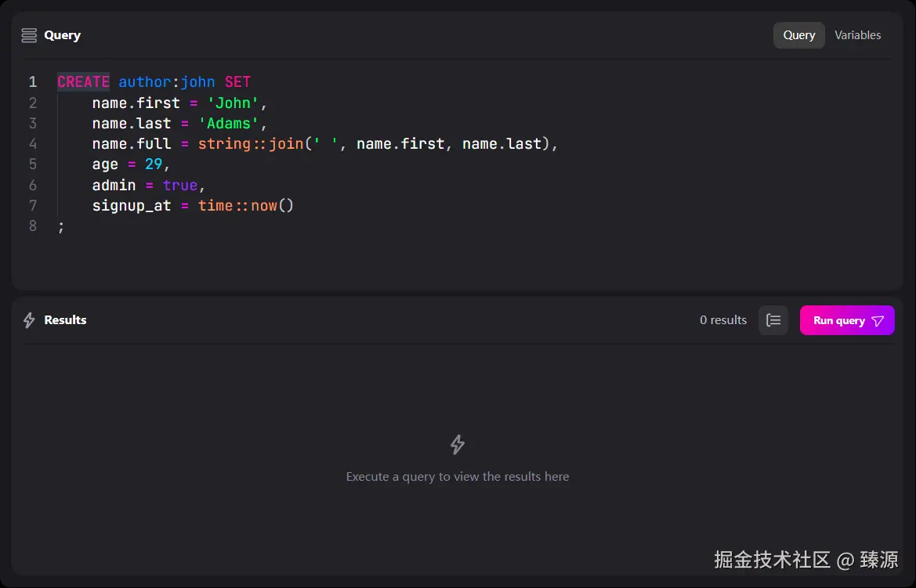Viewport: 916px width, 588px height.
Task: Click the "Execute a query" placeholder text
Action: (x=458, y=476)
